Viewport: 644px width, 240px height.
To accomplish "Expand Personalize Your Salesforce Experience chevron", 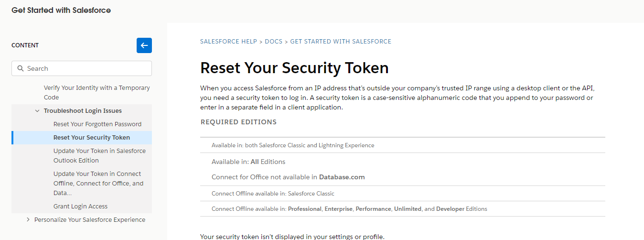I will click(28, 220).
